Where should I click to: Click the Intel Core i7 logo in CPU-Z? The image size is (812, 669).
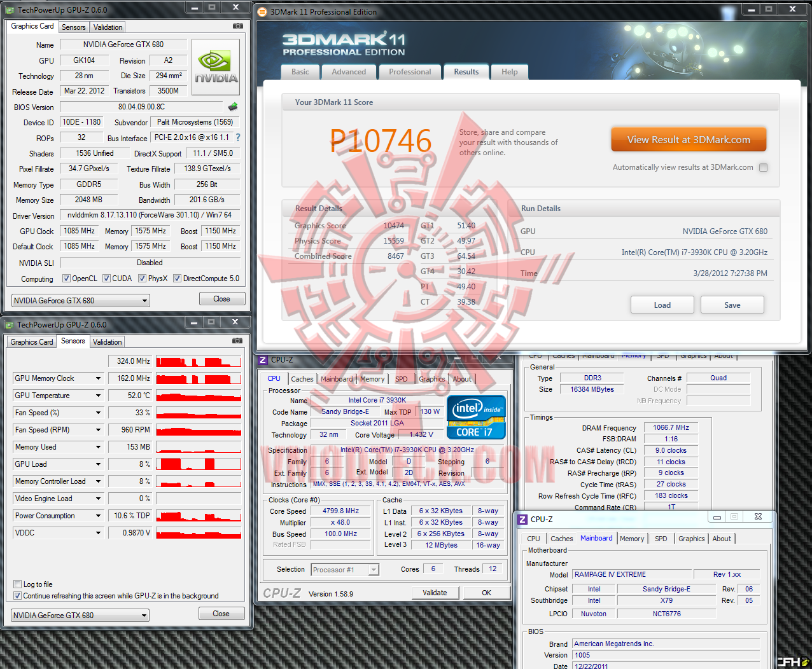476,417
